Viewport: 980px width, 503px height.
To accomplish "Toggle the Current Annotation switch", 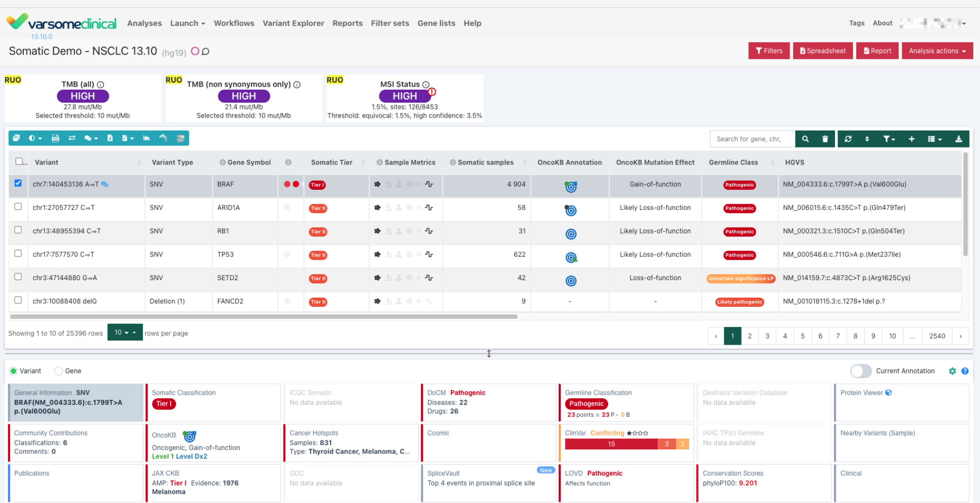I will click(860, 371).
